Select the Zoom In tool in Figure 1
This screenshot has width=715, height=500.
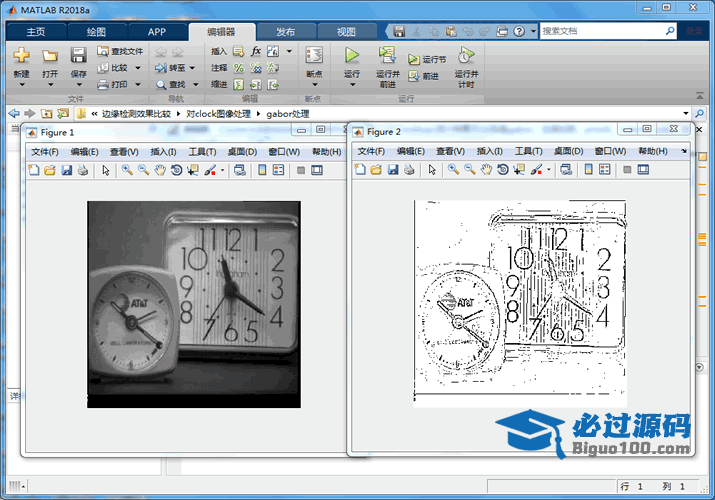point(127,170)
